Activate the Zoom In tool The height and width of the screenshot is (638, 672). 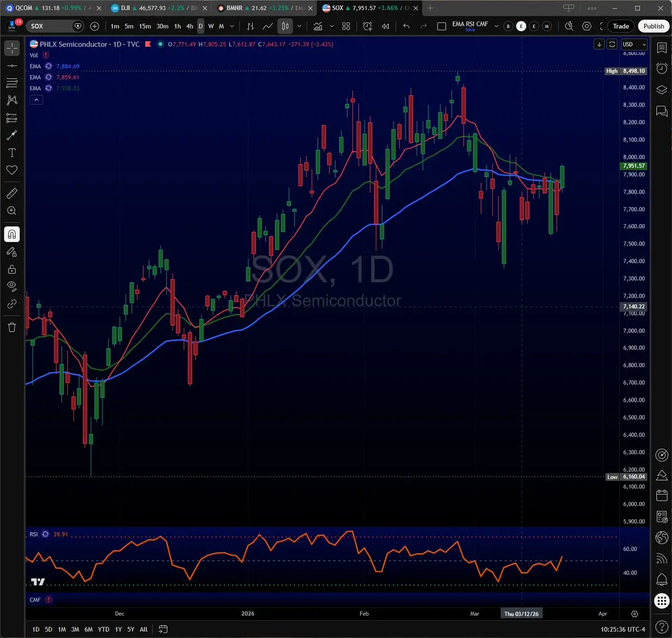(x=12, y=211)
